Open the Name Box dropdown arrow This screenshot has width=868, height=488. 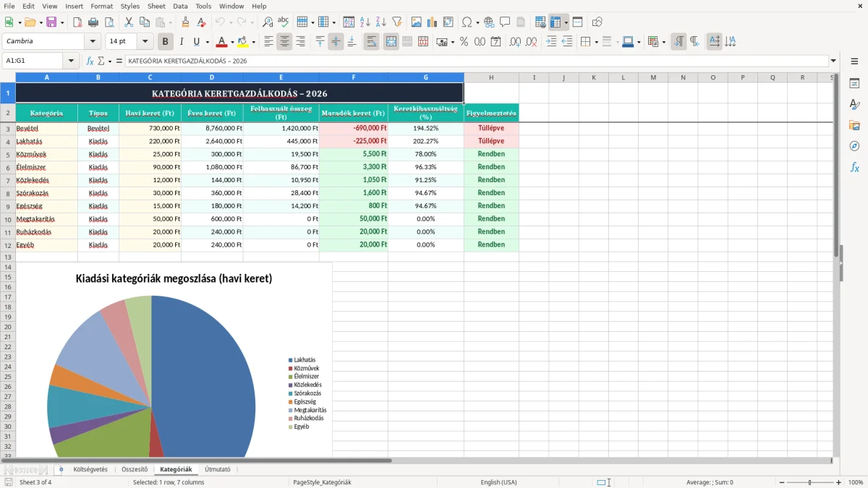pos(71,61)
